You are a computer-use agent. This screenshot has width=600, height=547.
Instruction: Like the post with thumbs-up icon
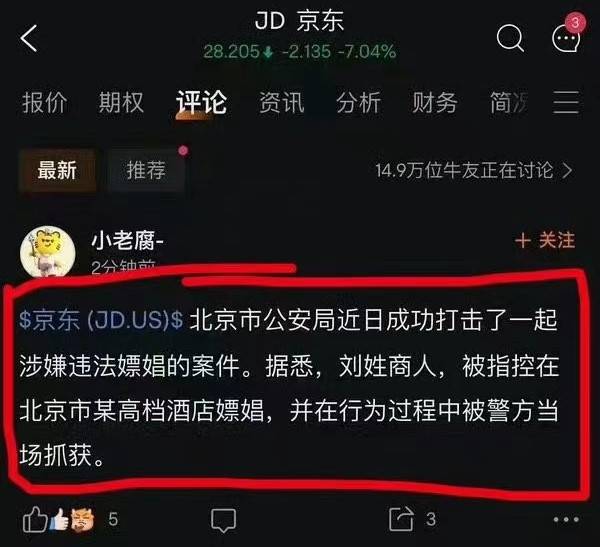pos(35,519)
